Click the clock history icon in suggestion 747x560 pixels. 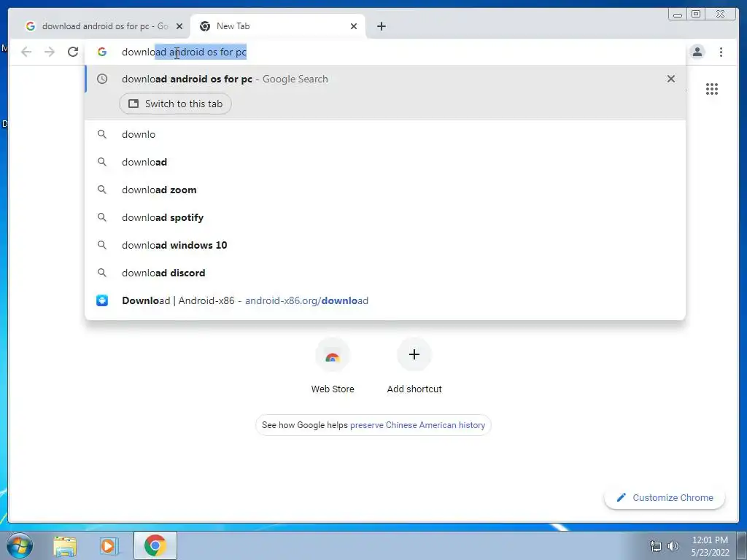point(102,79)
